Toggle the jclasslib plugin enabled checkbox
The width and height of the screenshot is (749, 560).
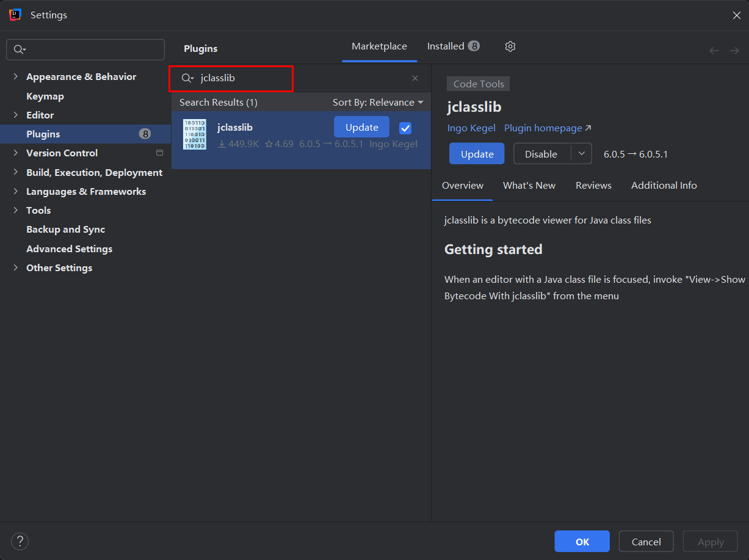[405, 128]
